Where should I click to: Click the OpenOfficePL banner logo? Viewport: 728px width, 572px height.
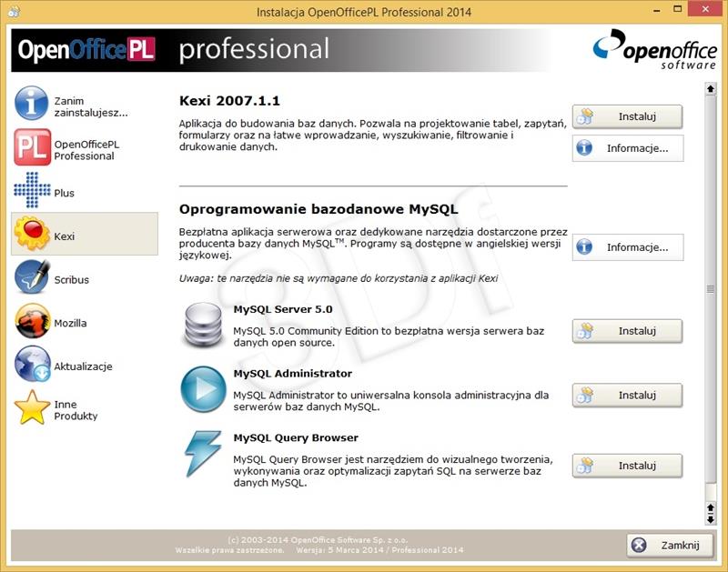click(86, 50)
